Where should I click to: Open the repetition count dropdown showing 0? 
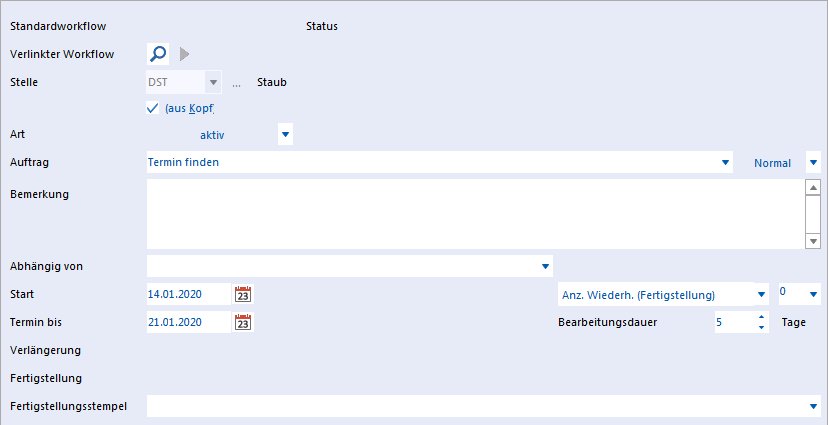pos(813,295)
